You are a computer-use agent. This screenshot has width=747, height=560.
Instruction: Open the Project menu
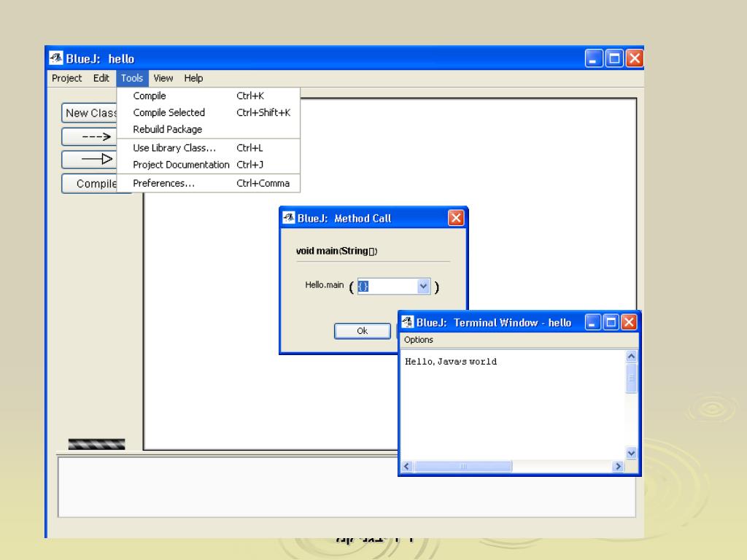tap(66, 78)
